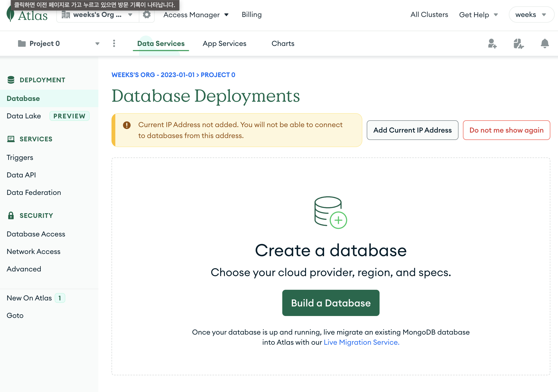Click the PREVIEW badge next to Data Lake
The width and height of the screenshot is (558, 392).
click(69, 116)
